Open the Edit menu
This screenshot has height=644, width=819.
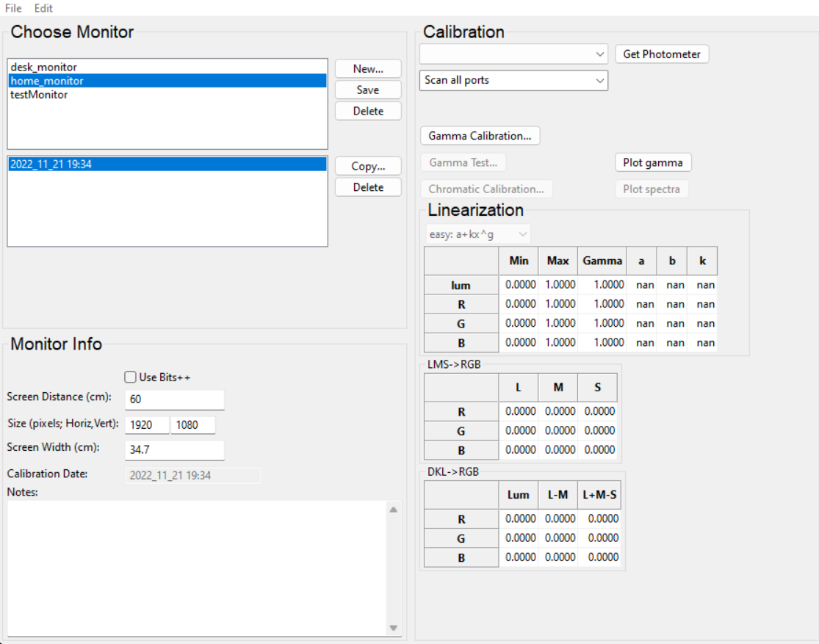click(x=43, y=8)
